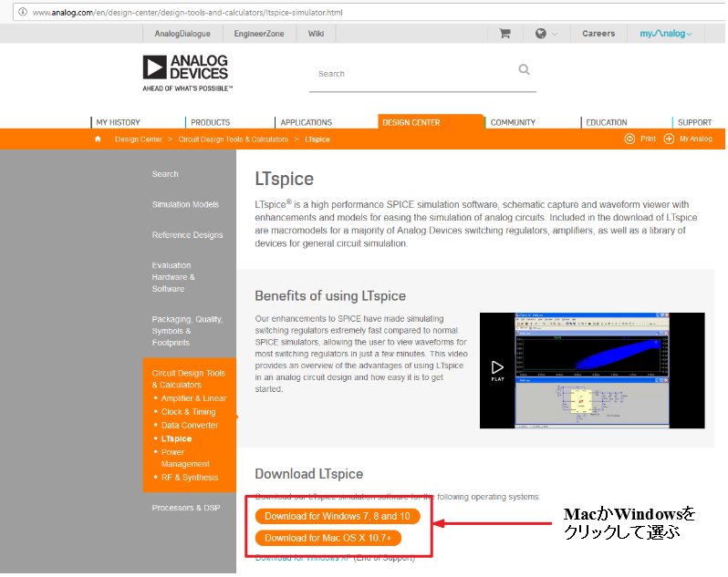Expand the language dropdown arrow beside globe
Image resolution: width=728 pixels, height=577 pixels.
tap(555, 34)
